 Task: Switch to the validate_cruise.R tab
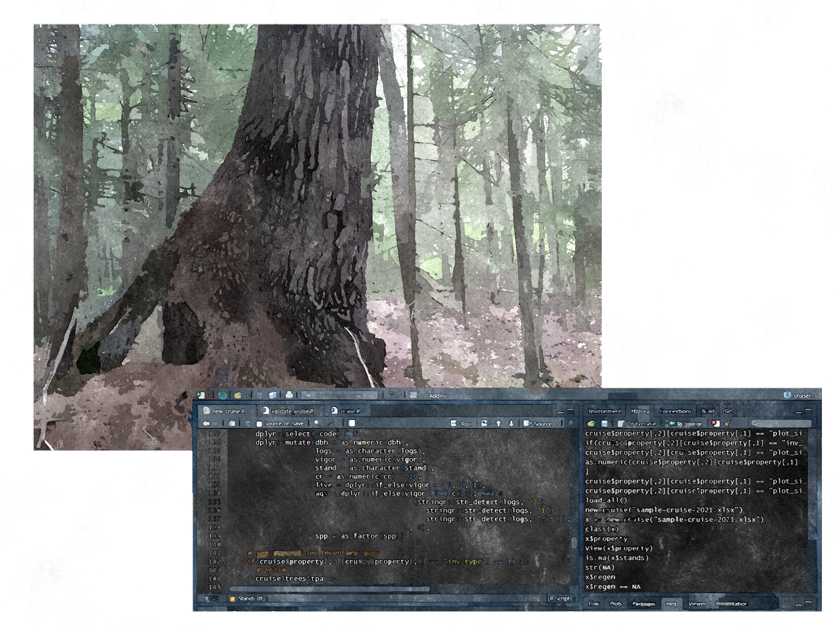coord(292,411)
